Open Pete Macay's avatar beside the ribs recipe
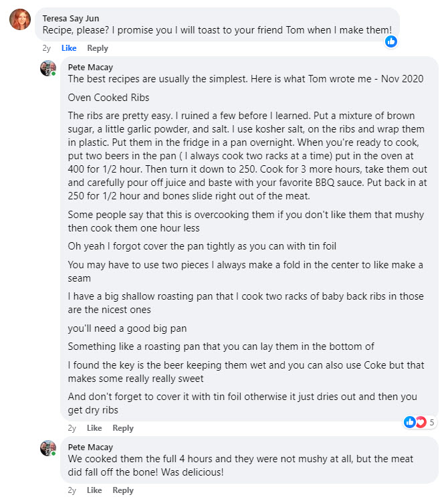This screenshot has height=497, width=448. point(47,68)
